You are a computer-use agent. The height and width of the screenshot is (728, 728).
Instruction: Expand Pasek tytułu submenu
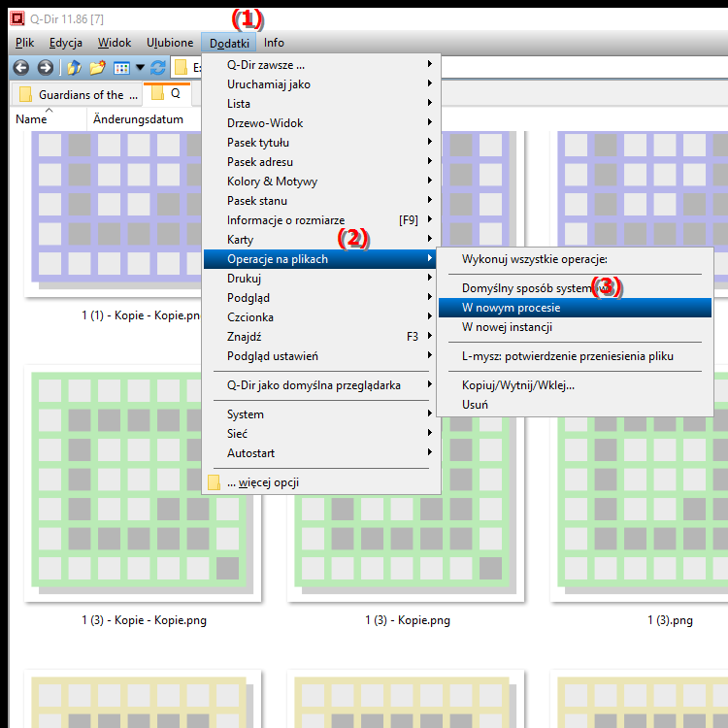[321, 143]
